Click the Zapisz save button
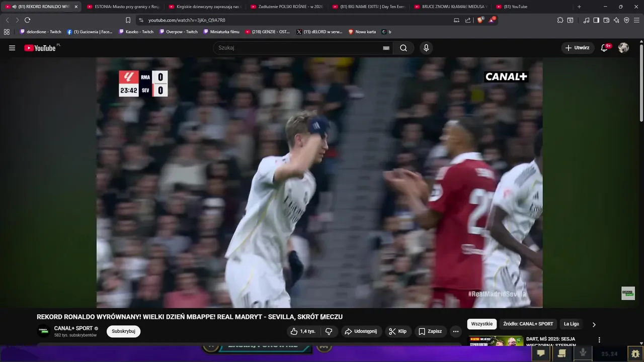Screen dimensions: 644x362 click(x=430, y=331)
